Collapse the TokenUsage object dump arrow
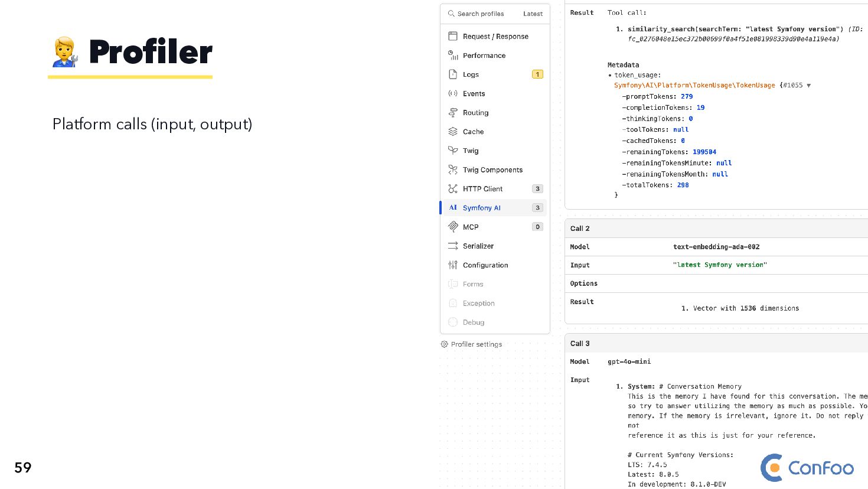 [808, 86]
